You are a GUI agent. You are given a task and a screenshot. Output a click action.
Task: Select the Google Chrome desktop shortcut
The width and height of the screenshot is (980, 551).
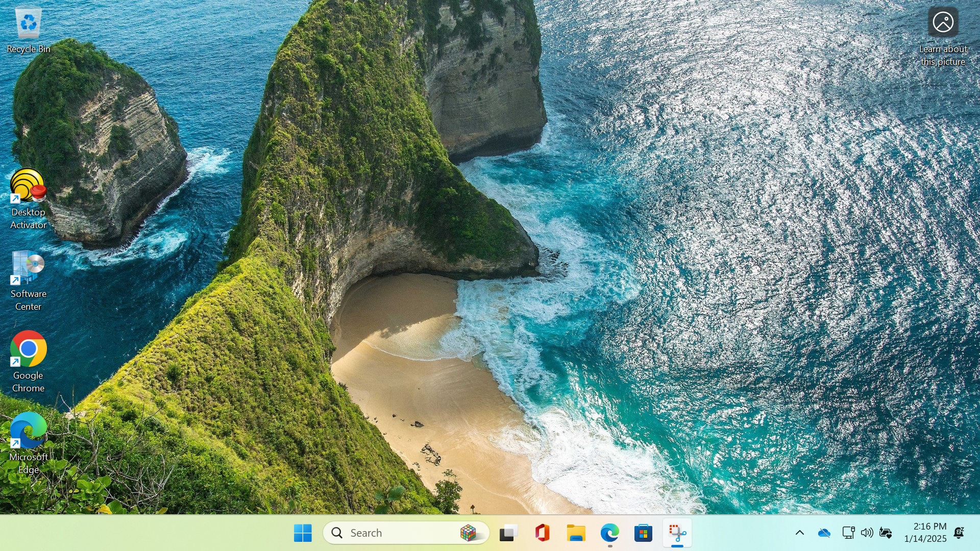[29, 363]
